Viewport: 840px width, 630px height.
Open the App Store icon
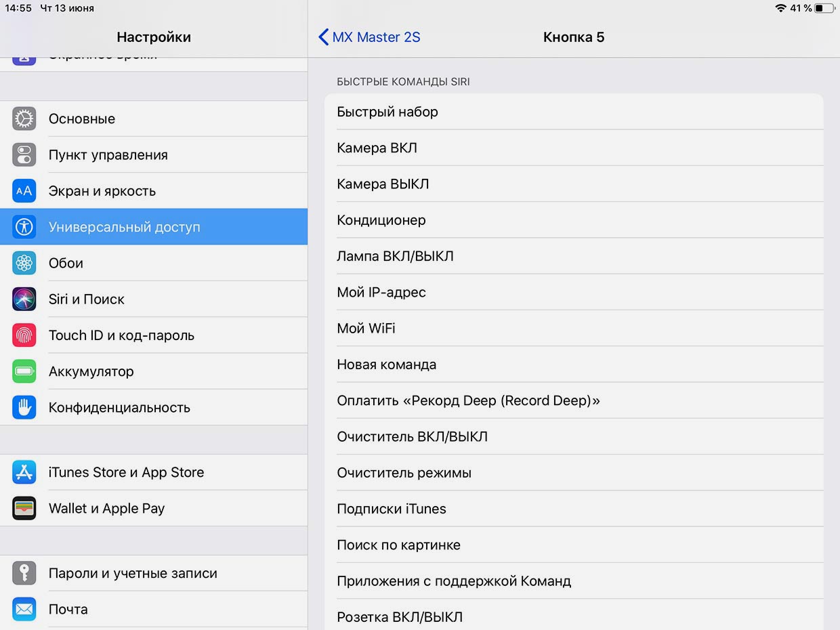24,472
